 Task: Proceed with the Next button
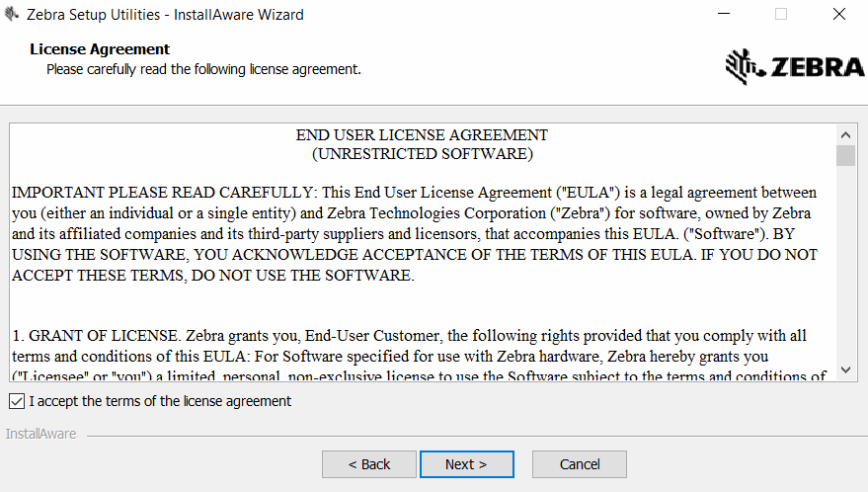tap(466, 464)
